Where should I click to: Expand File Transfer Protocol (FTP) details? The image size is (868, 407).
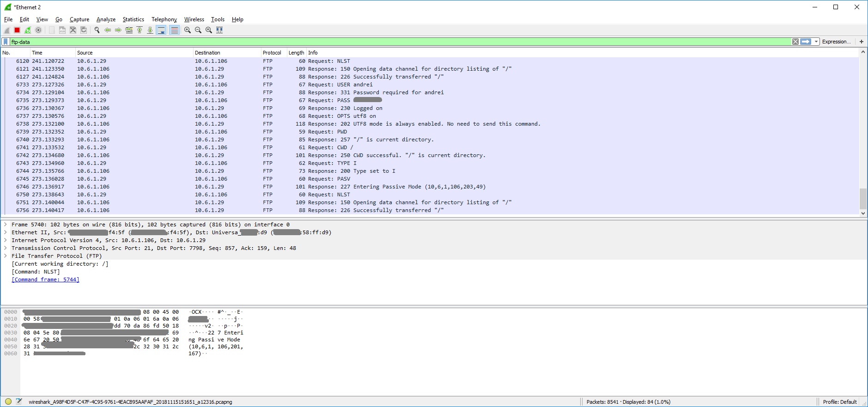6,256
